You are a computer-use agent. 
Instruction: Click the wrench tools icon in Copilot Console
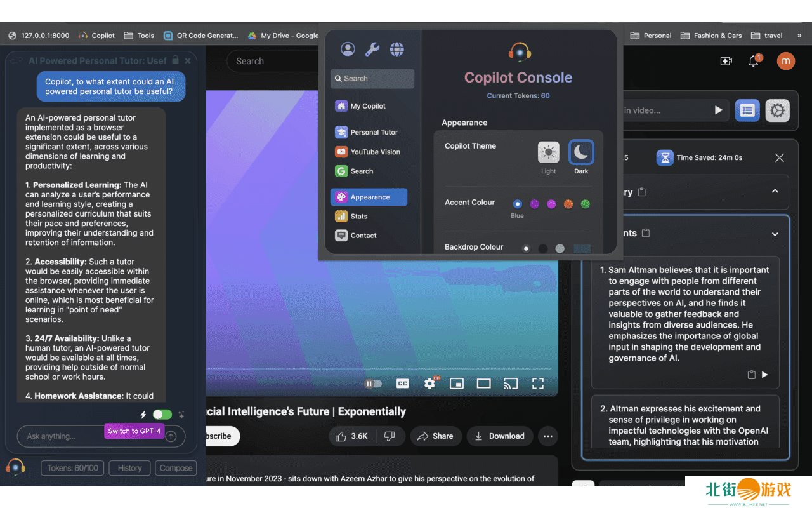372,49
